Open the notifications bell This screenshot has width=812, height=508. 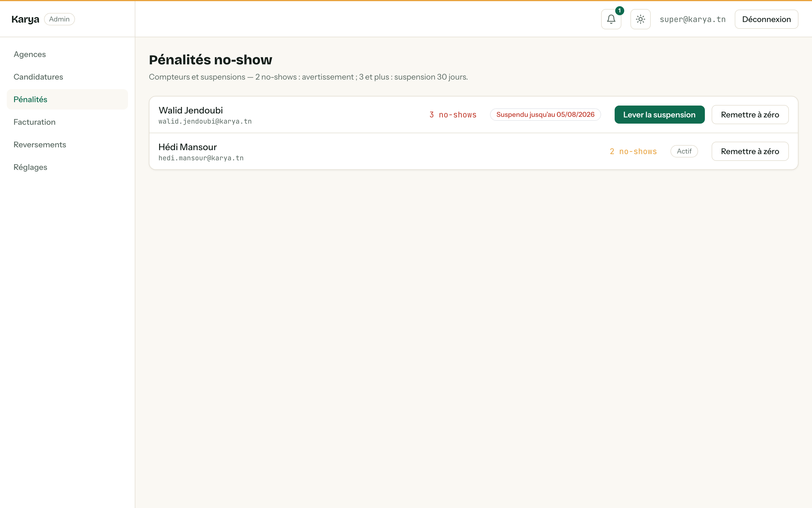click(611, 19)
